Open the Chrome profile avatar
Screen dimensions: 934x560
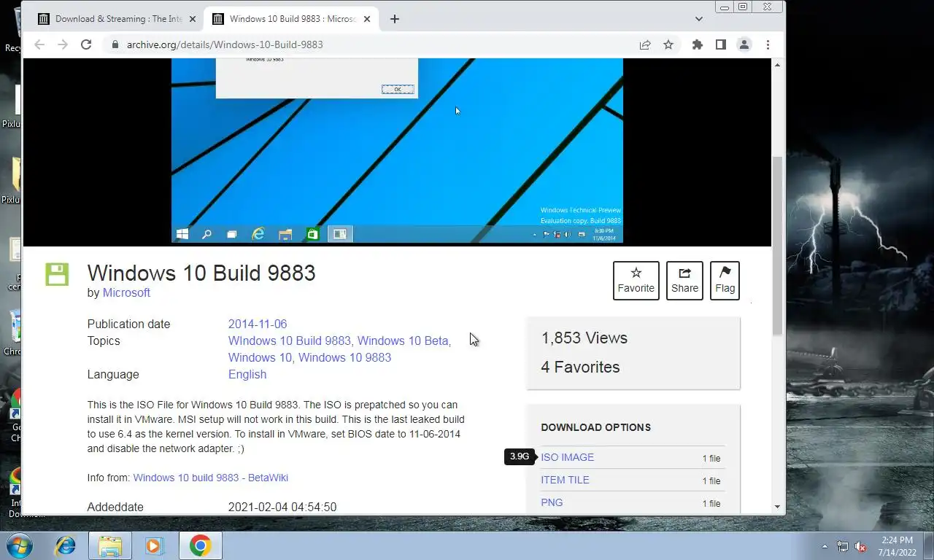[744, 44]
